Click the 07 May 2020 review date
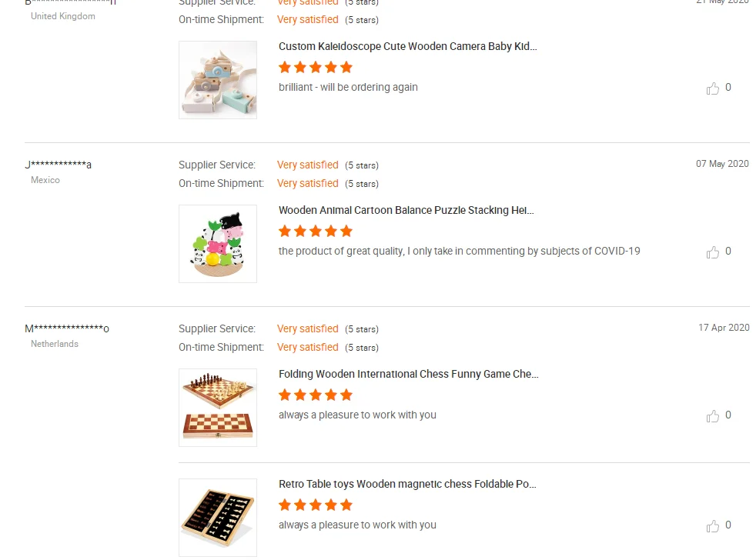The width and height of the screenshot is (756, 560). pos(722,164)
